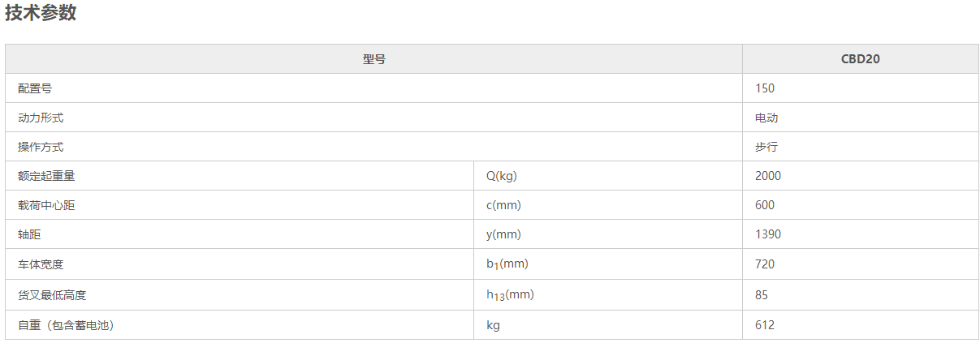Select the 货叉最低高度 row label
This screenshot has height=343, width=980.
click(52, 295)
